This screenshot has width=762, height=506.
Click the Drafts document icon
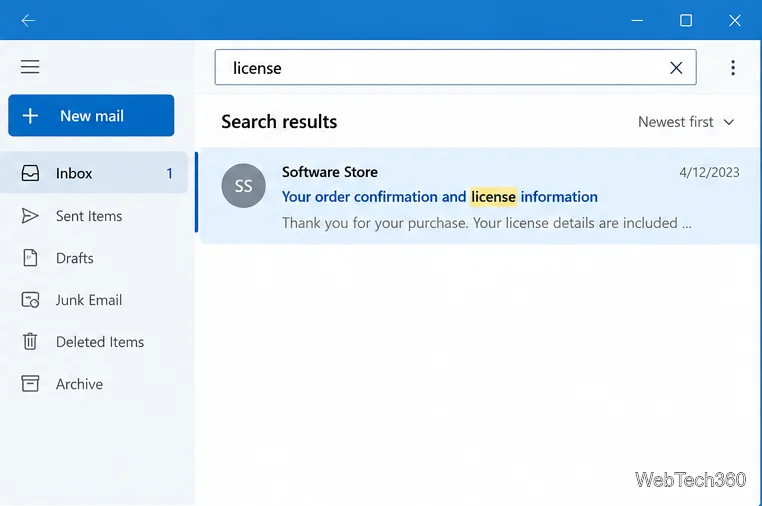30,258
